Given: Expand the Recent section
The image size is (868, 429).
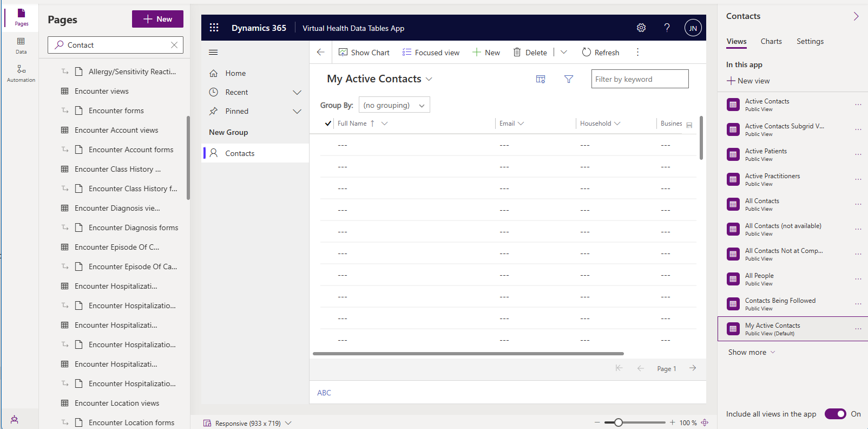Looking at the screenshot, I should [297, 93].
